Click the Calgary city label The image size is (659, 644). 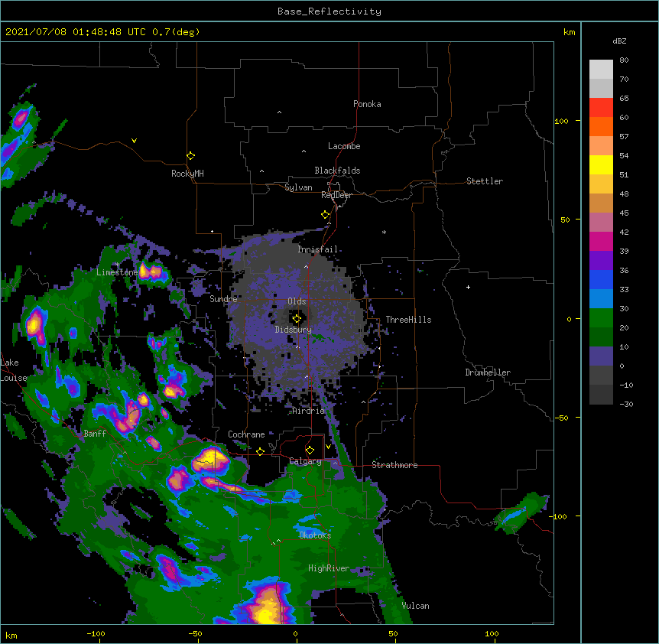point(306,461)
